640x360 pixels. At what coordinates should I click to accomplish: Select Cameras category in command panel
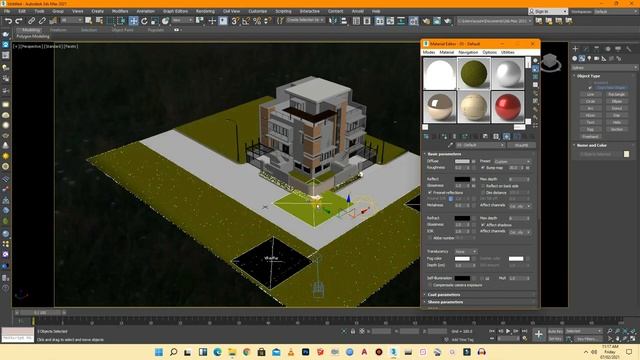596,58
